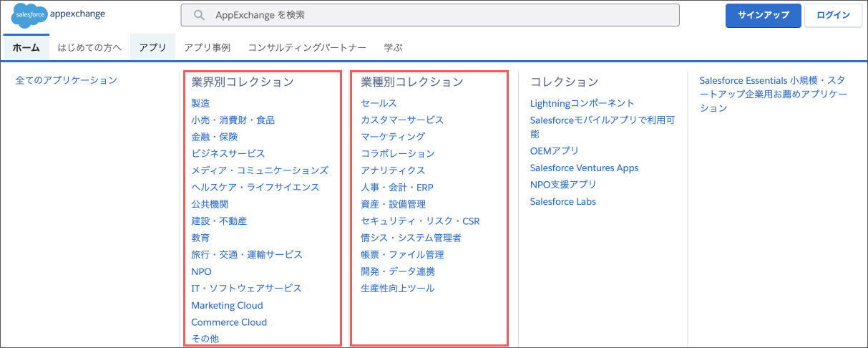Open Commerce Cloud link

(x=229, y=322)
